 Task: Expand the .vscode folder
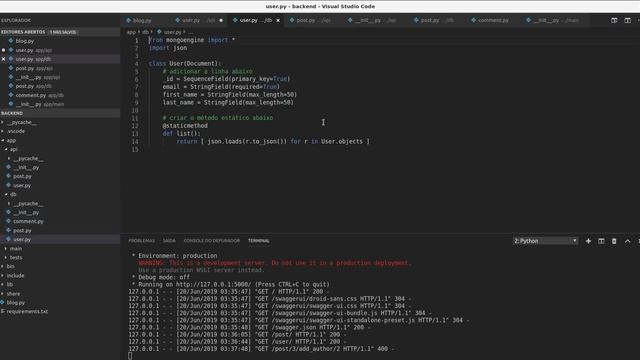tap(16, 131)
